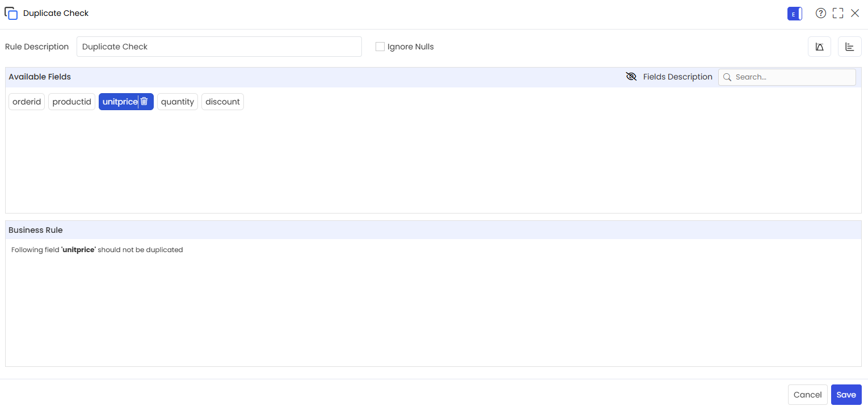This screenshot has width=868, height=410.
Task: Toggle Fields Description crossed-eye icon
Action: [x=631, y=77]
